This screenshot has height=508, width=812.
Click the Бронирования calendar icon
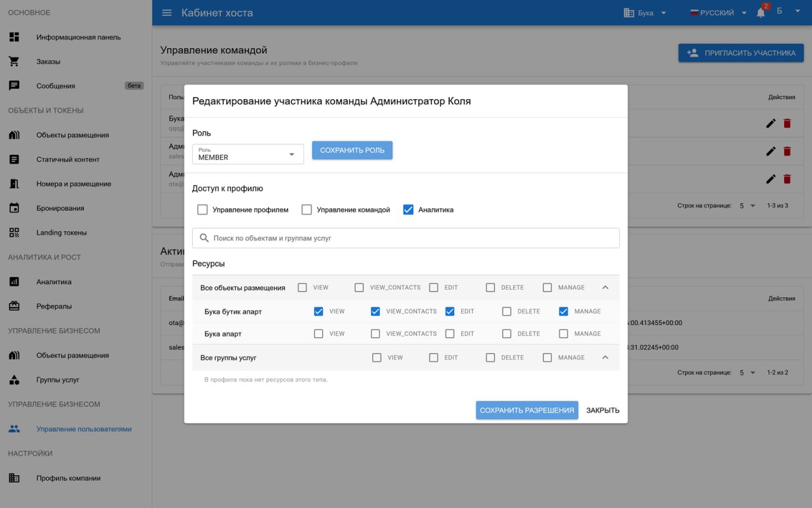(x=14, y=208)
